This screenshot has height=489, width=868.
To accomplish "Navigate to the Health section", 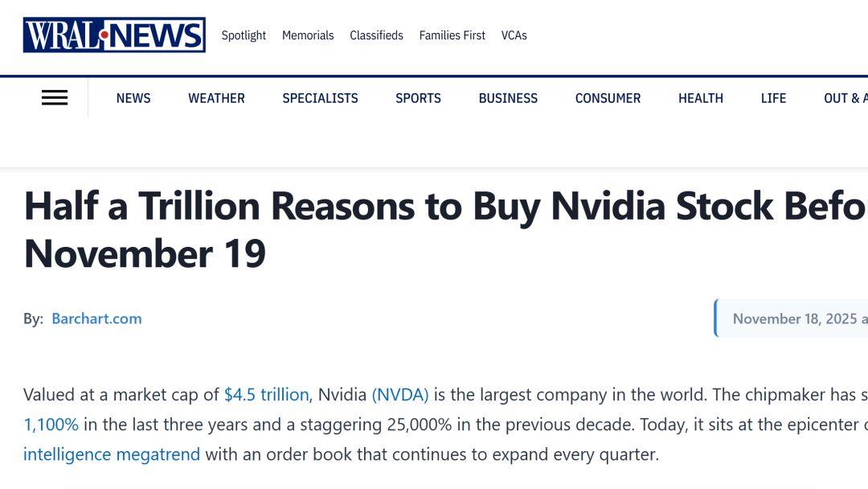I will (x=701, y=98).
